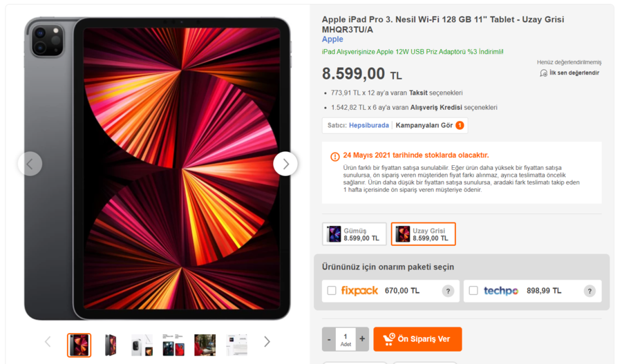Click the campaign count badge icon
622x364 pixels.
click(x=460, y=126)
